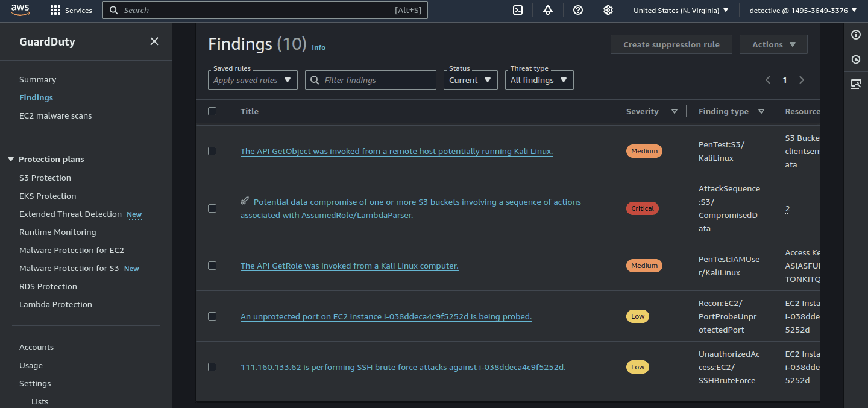Select all findings with header checkbox

[212, 111]
